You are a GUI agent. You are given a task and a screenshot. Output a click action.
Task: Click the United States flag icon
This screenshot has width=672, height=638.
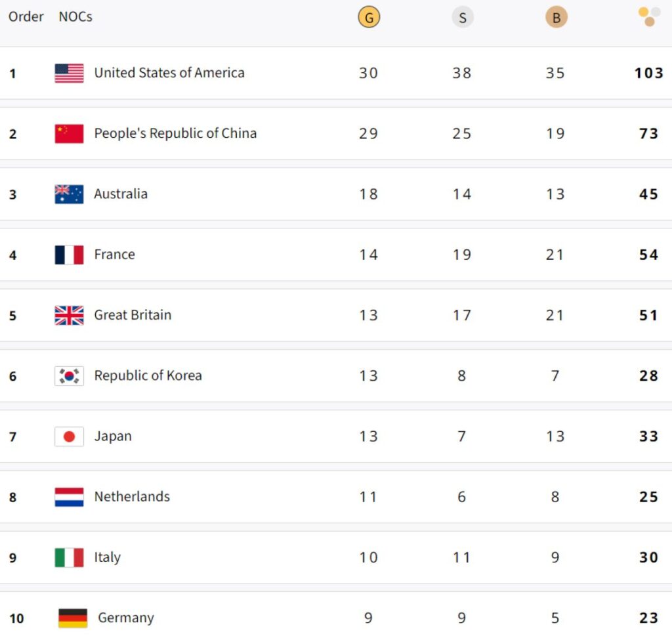click(x=69, y=73)
